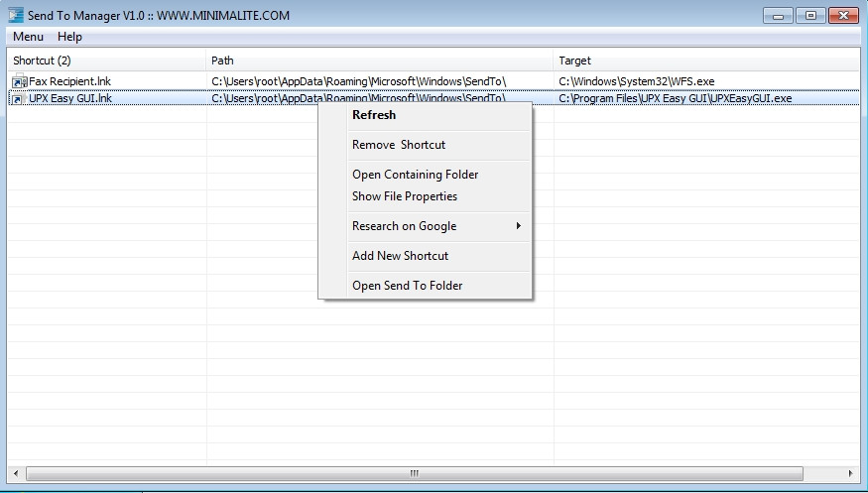Click the horizontal scrollbar right arrow
868x493 pixels.
(x=851, y=473)
